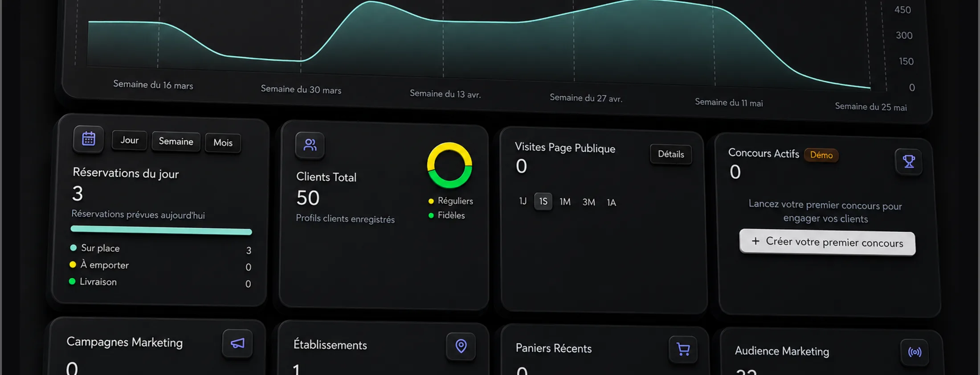
Task: Click the Profils clients enregistrés text
Action: click(345, 219)
